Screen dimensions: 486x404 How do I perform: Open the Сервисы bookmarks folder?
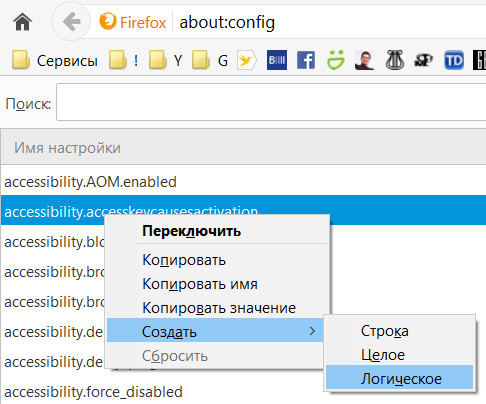coord(55,60)
